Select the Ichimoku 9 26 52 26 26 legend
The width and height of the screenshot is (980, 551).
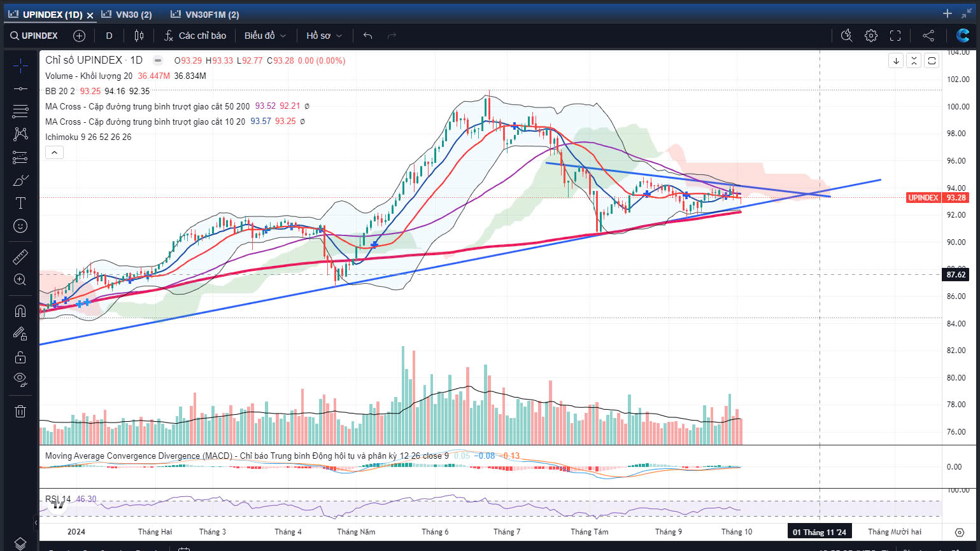[x=88, y=137]
